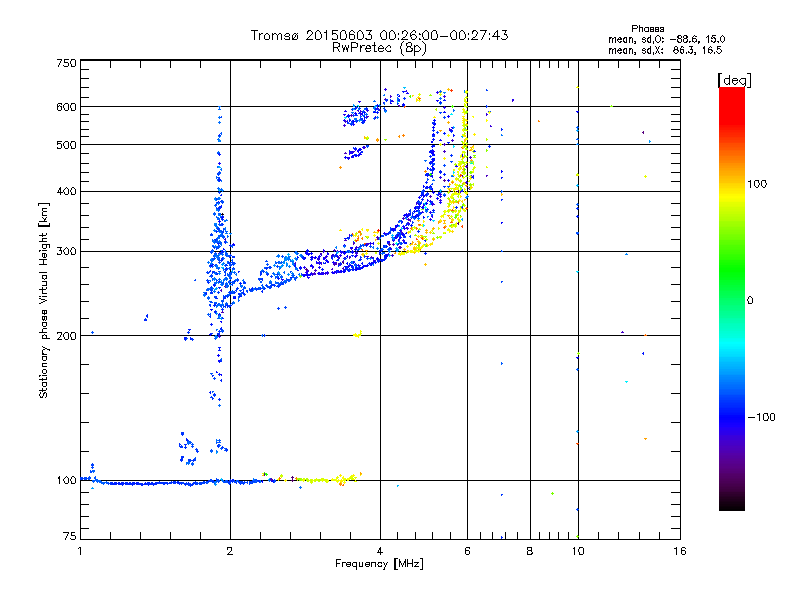This screenshot has width=800, height=600.
Task: Click the colorbar tick label '-100'
Action: point(761,417)
